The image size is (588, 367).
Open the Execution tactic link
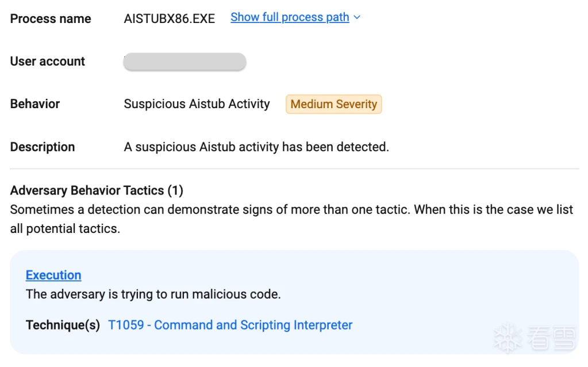[53, 275]
